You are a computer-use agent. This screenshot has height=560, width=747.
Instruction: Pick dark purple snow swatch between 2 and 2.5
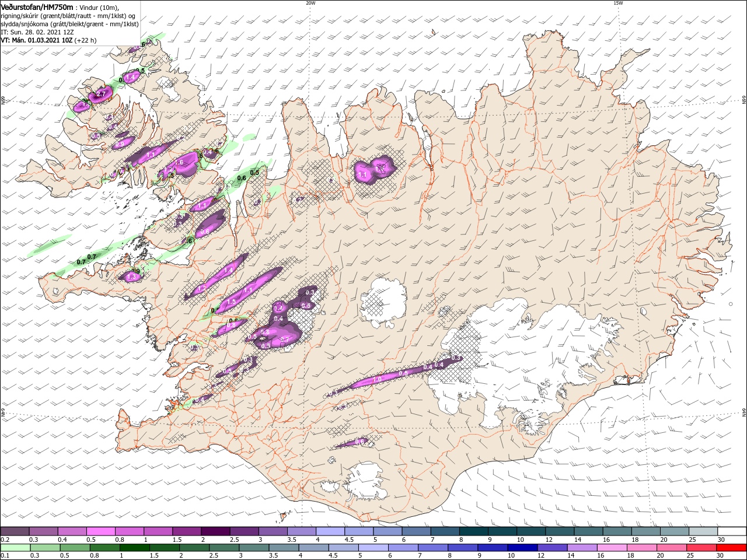click(215, 531)
